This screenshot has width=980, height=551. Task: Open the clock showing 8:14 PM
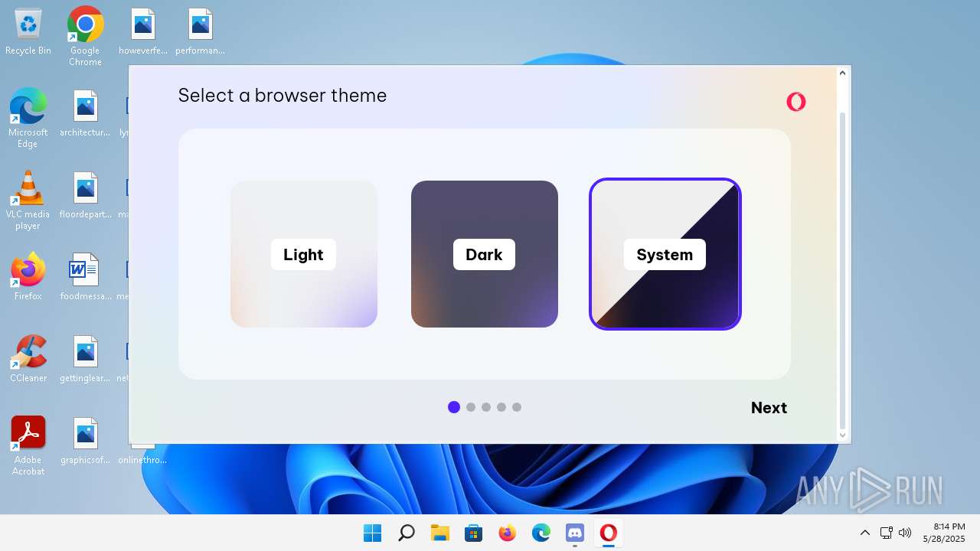945,533
